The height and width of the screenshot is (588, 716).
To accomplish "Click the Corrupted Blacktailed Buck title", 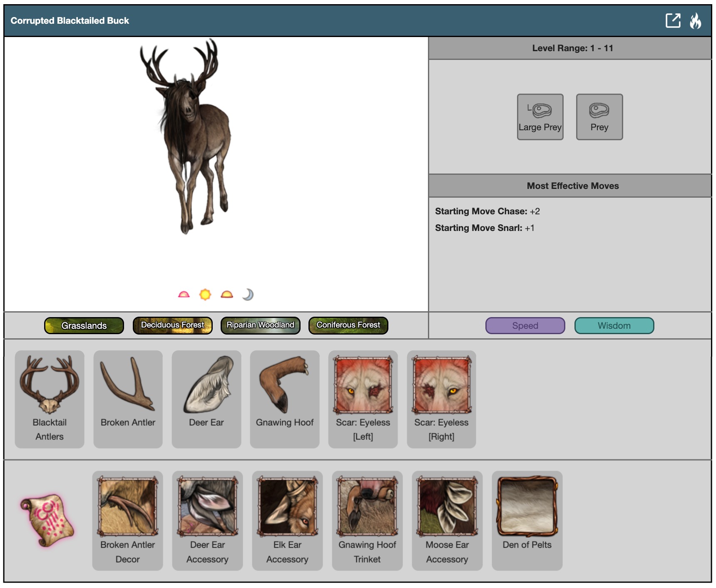I will (x=70, y=21).
